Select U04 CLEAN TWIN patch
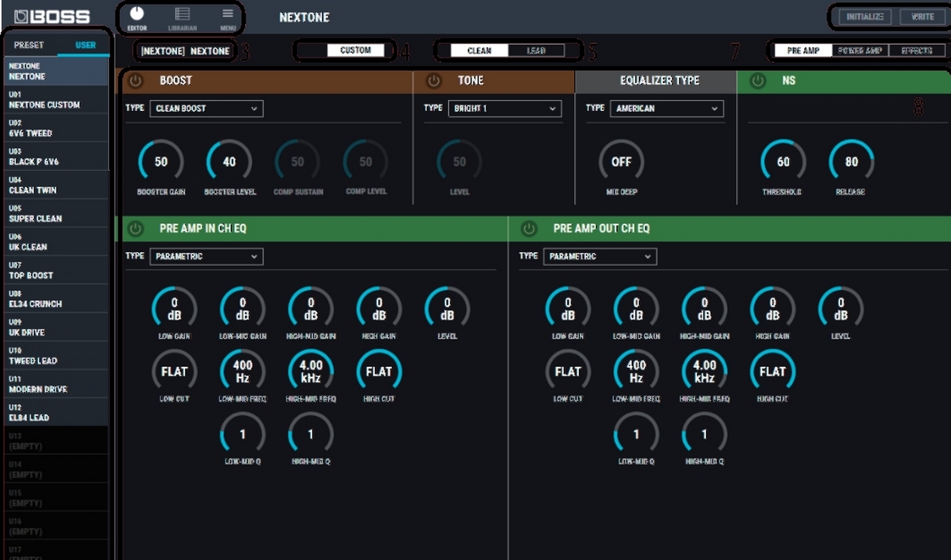Screen dimensions: 951x560 click(x=56, y=185)
